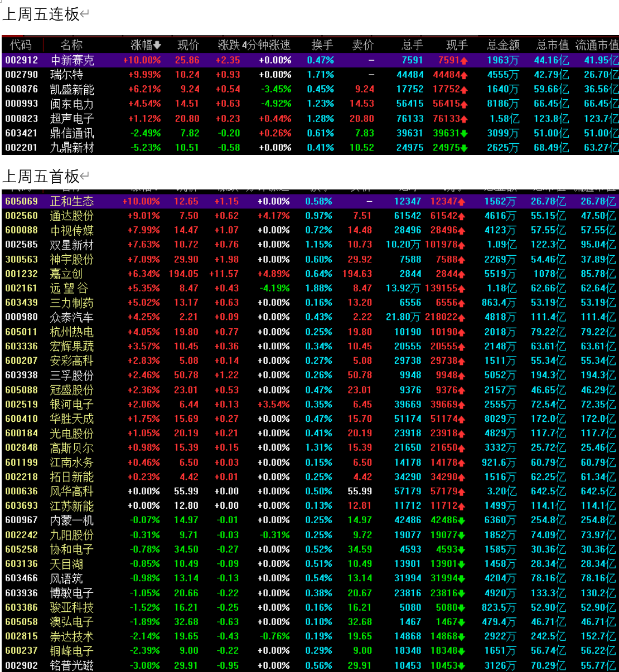This screenshot has width=619, height=672.
Task: Select stock row 闽东电力
Action: (x=310, y=104)
